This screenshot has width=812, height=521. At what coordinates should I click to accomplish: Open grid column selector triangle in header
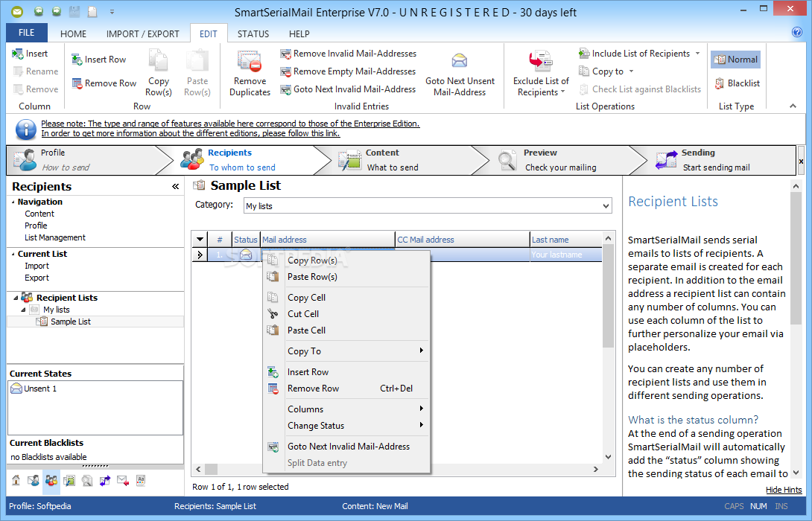coord(200,240)
